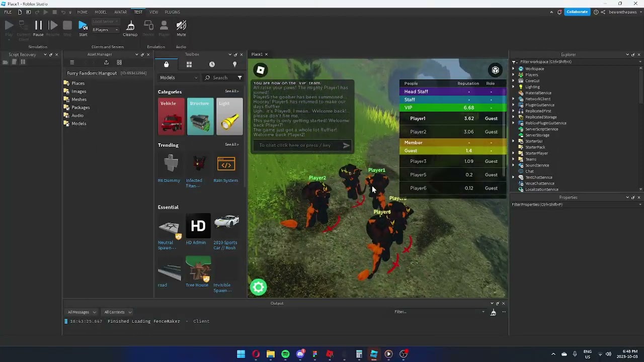Run the Cleanup tool

point(130,28)
